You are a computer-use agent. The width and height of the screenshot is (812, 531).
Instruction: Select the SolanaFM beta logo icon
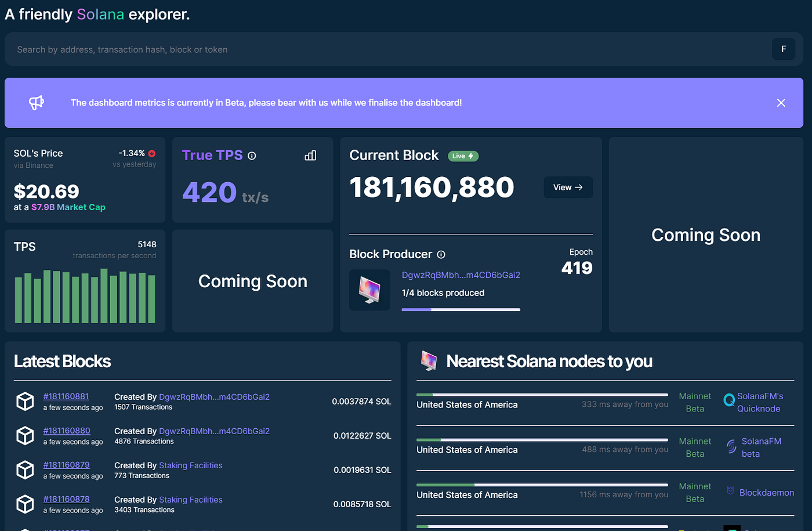coord(731,447)
